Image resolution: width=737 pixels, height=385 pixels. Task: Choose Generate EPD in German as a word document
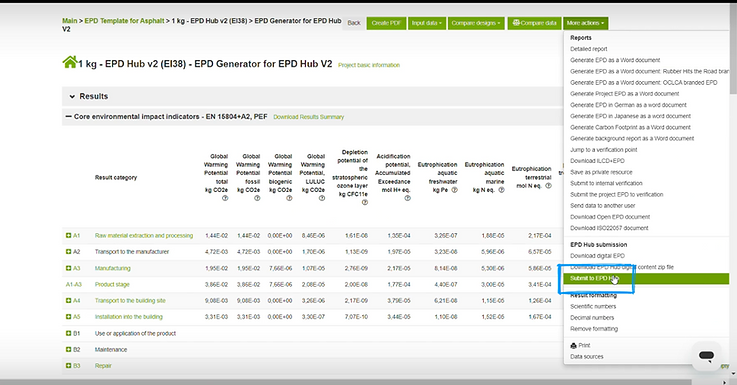coord(628,105)
